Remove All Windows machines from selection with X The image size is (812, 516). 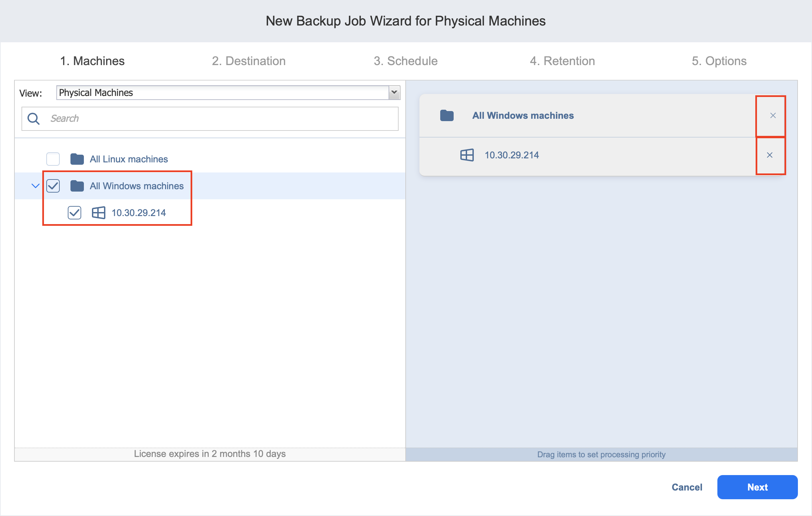pos(772,116)
